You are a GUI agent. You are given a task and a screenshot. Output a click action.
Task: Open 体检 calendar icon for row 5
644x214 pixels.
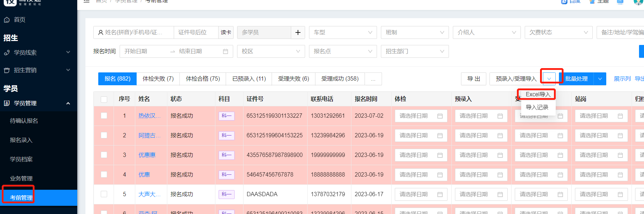[440, 194]
